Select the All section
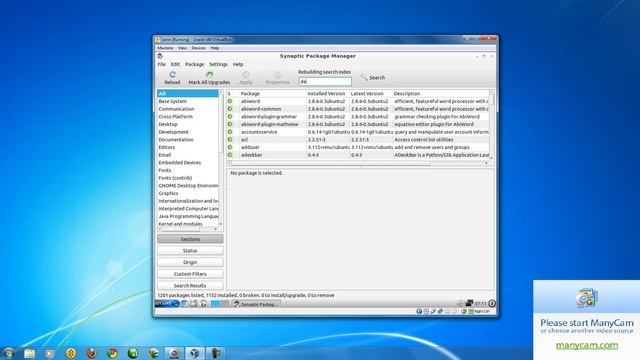Image resolution: width=640 pixels, height=360 pixels. click(188, 93)
